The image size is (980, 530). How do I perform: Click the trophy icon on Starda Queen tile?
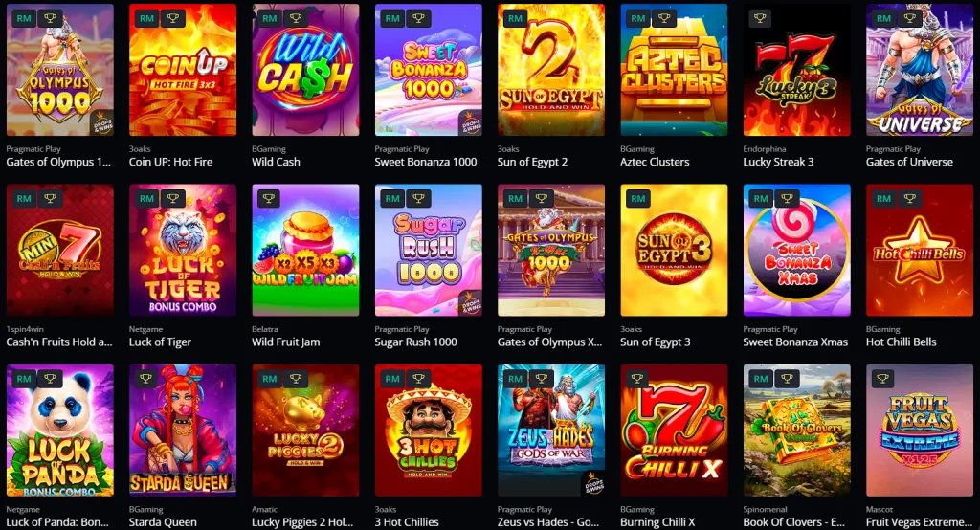(x=146, y=379)
